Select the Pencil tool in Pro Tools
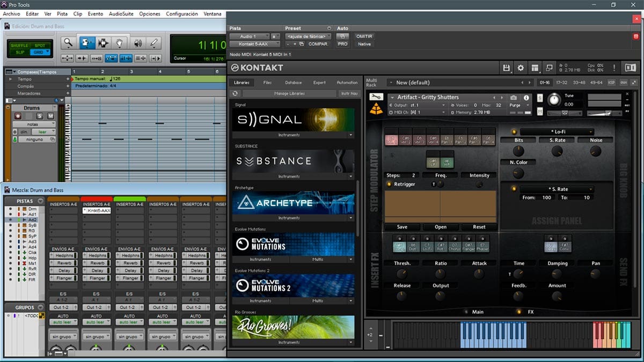This screenshot has height=362, width=644. [x=154, y=43]
